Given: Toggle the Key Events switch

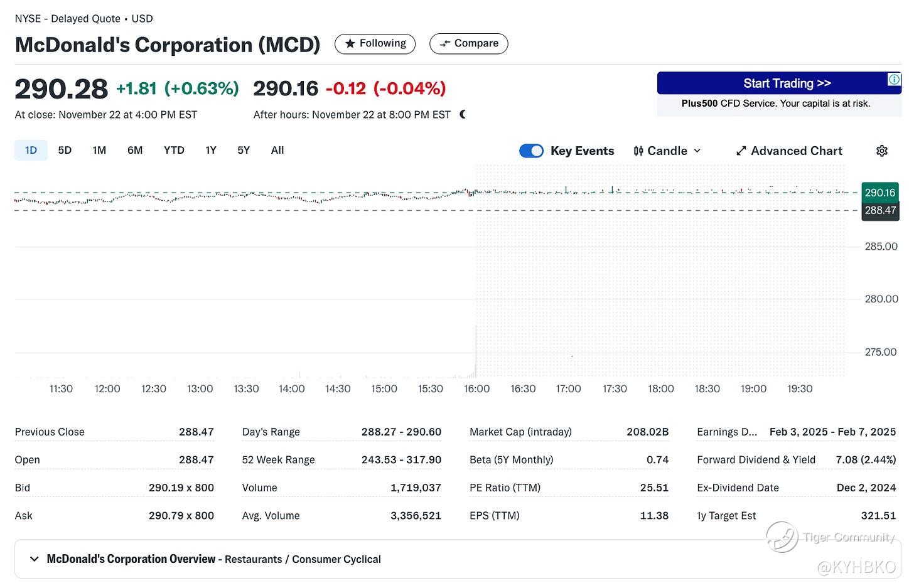Looking at the screenshot, I should point(531,151).
